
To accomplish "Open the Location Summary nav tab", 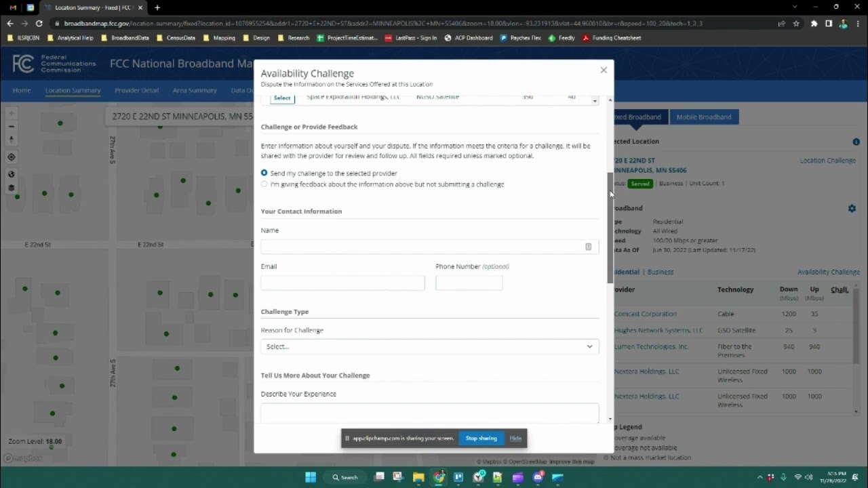I will 73,90.
